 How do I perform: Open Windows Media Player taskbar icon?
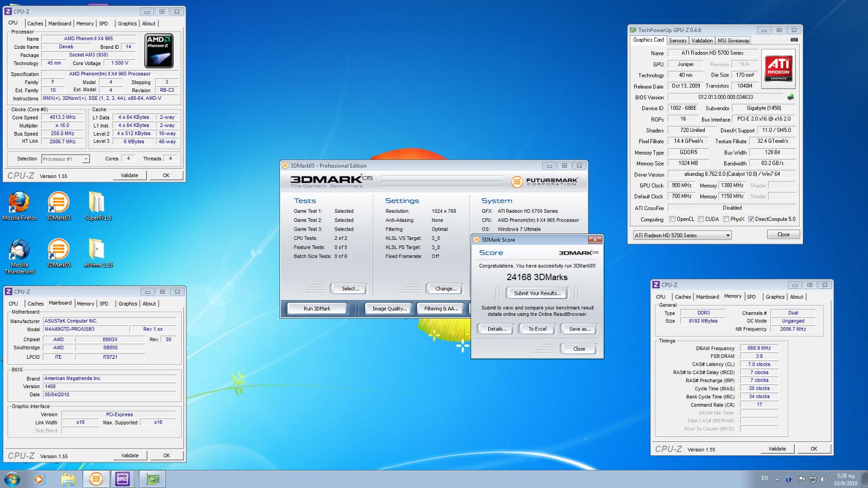coord(39,479)
